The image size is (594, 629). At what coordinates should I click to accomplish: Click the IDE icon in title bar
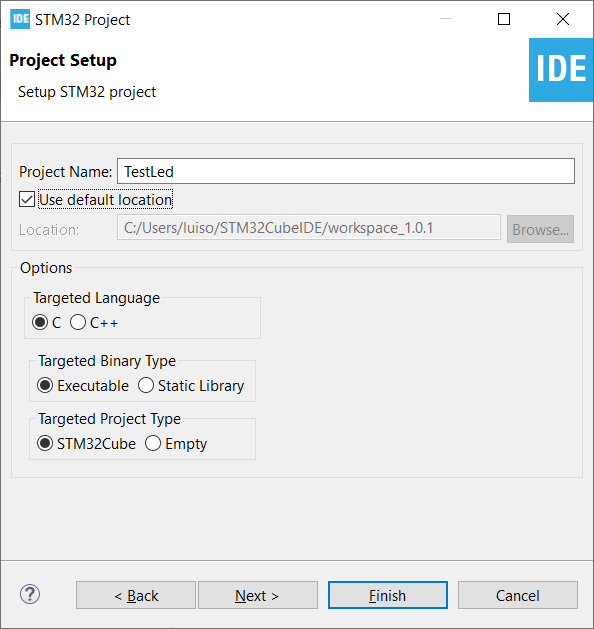tap(20, 19)
